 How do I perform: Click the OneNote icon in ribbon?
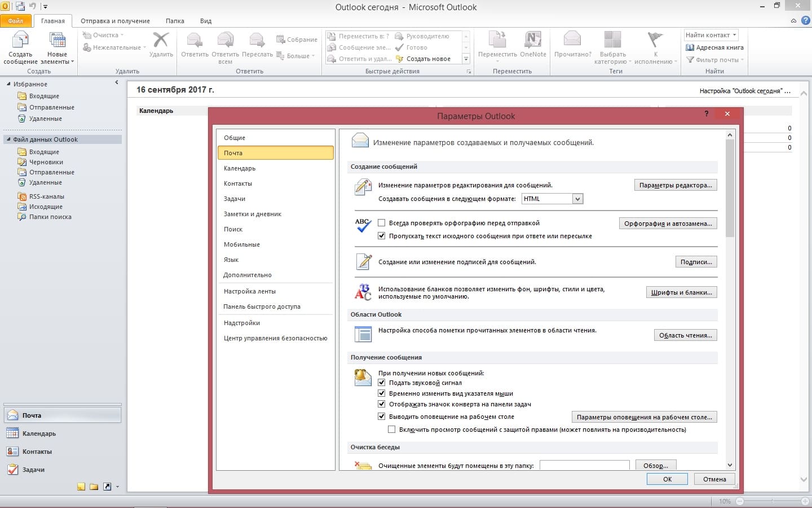pos(533,40)
